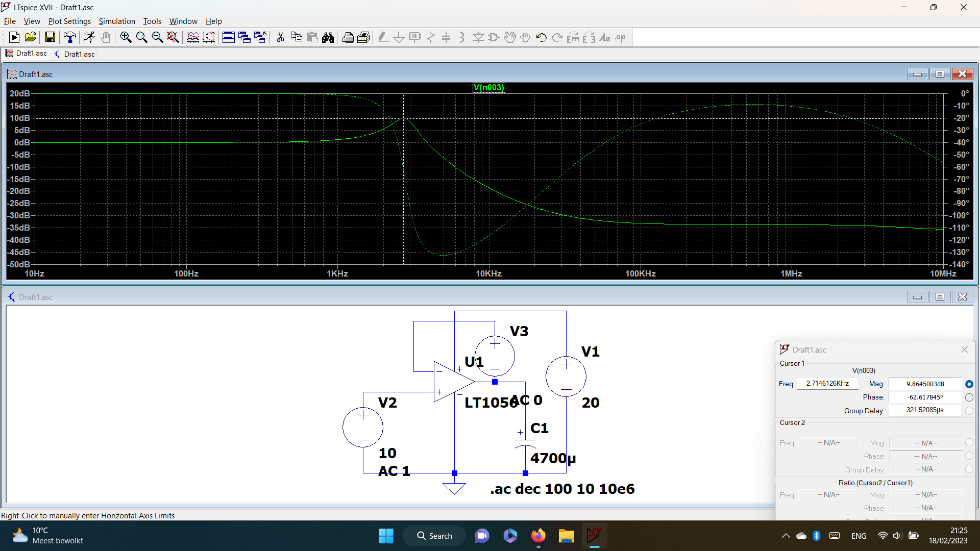Click the Mirror toolbar icon
Screen dimensions: 980x551
click(x=589, y=37)
